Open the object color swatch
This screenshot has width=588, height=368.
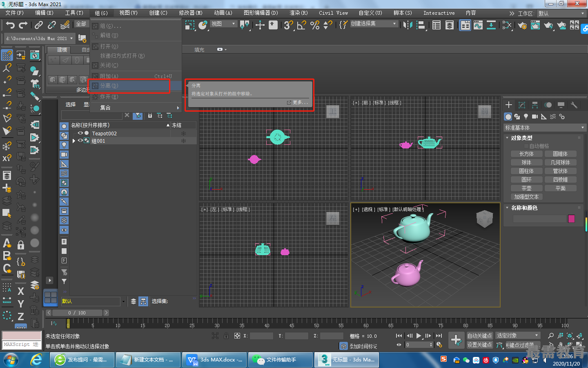click(571, 219)
